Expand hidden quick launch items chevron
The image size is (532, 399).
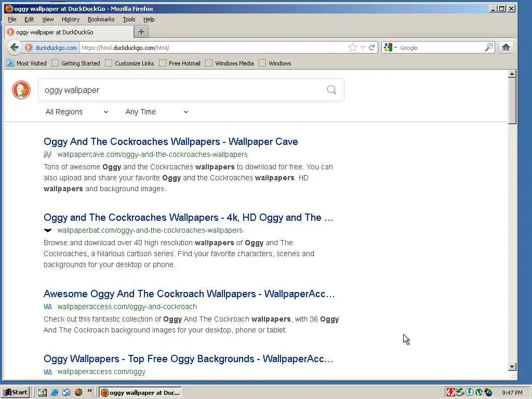click(x=89, y=391)
